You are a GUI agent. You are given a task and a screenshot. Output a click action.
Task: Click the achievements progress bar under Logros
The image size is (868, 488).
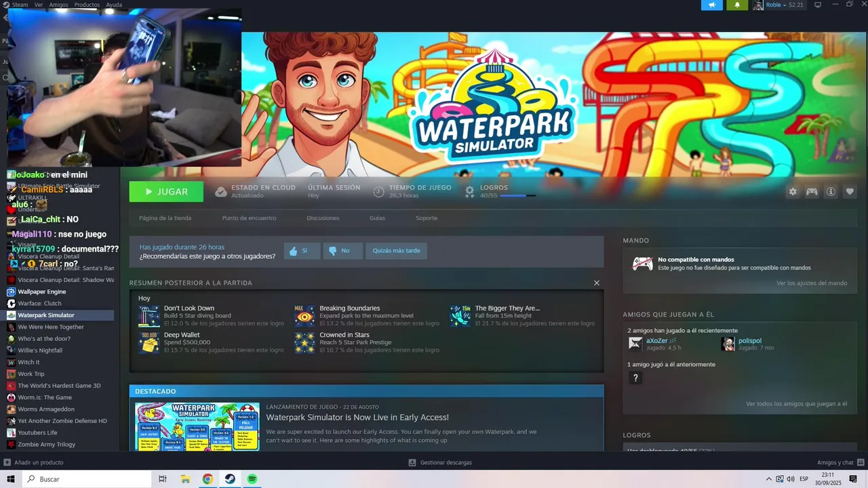(517, 195)
